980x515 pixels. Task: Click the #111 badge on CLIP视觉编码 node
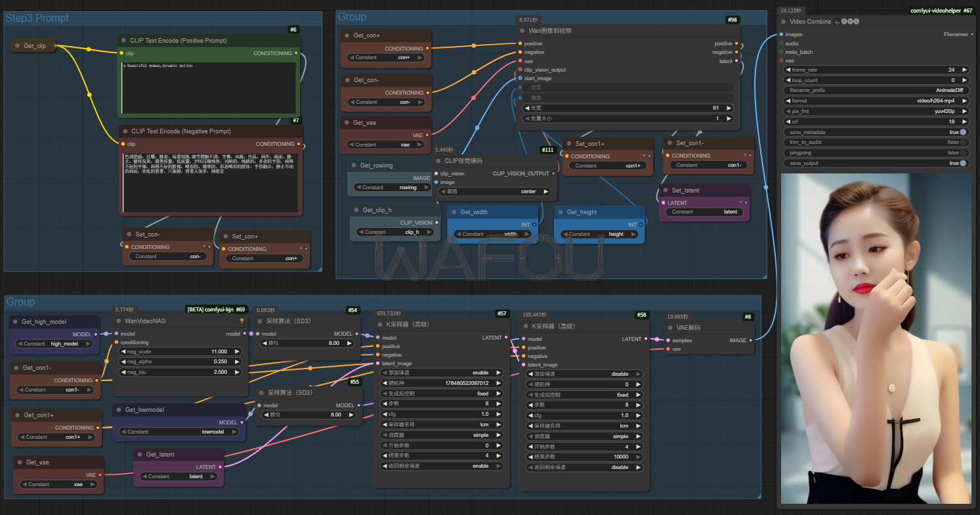click(x=547, y=150)
